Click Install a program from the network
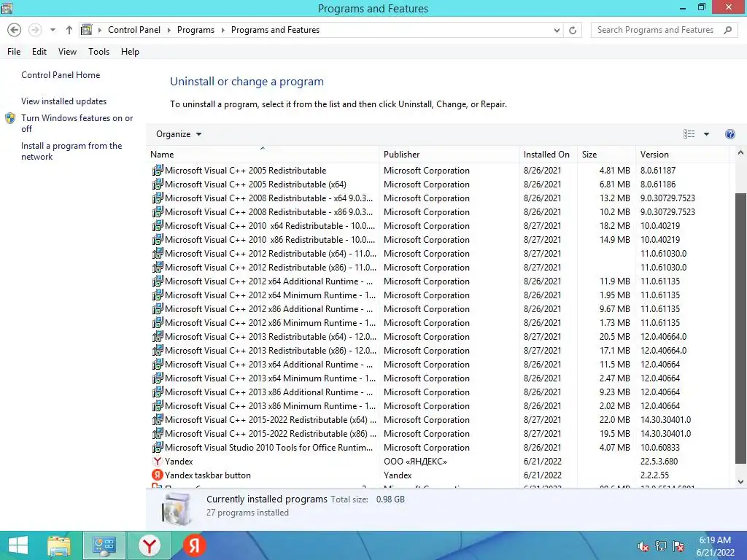The width and height of the screenshot is (747, 560). 71,151
